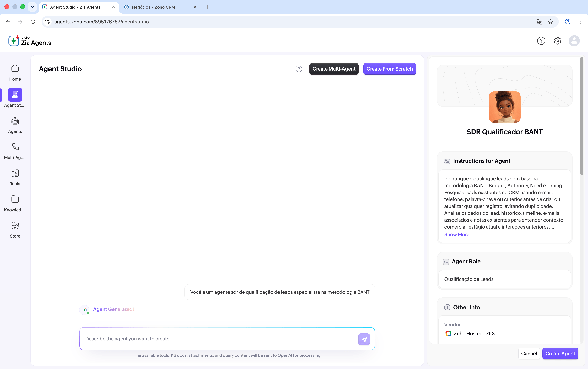Go forward in browser history
This screenshot has width=588, height=369.
pyautogui.click(x=20, y=22)
